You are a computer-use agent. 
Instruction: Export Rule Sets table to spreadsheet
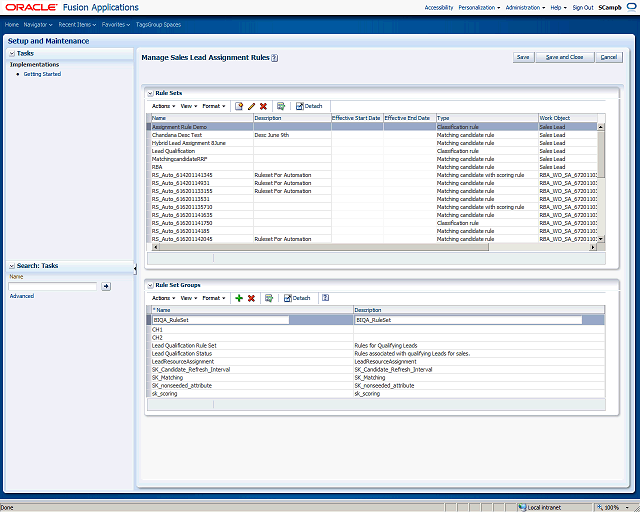[281, 106]
